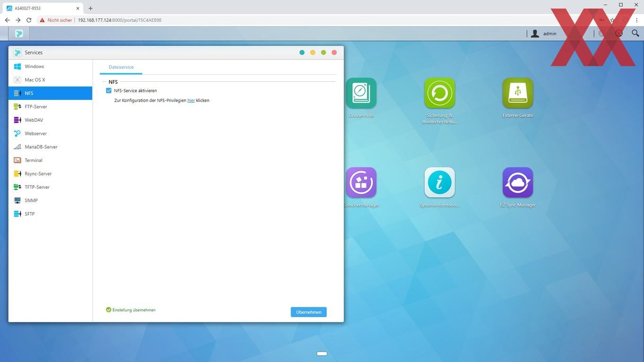644x362 pixels.
Task: Click the 'Nicht sicher' security warning
Action: (x=56, y=20)
